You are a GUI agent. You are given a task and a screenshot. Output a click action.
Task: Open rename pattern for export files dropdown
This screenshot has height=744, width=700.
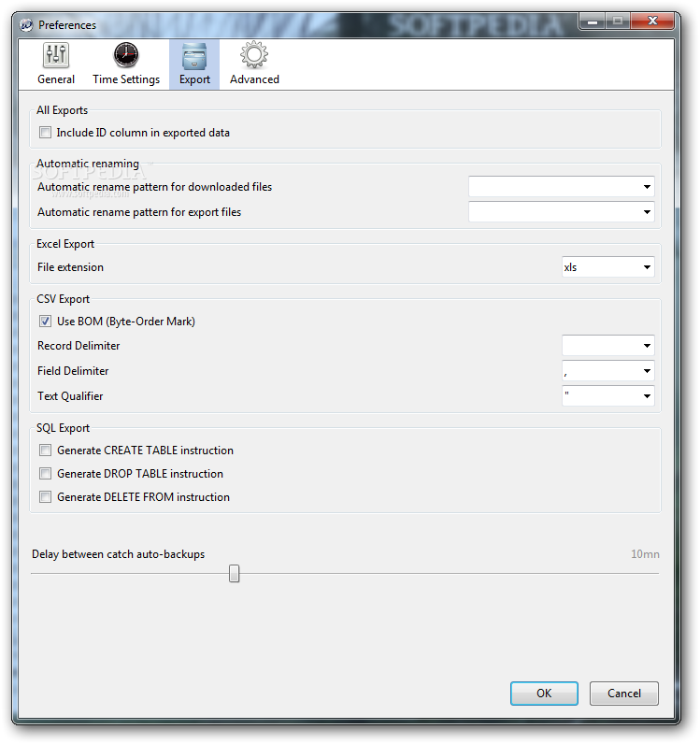pyautogui.click(x=562, y=211)
